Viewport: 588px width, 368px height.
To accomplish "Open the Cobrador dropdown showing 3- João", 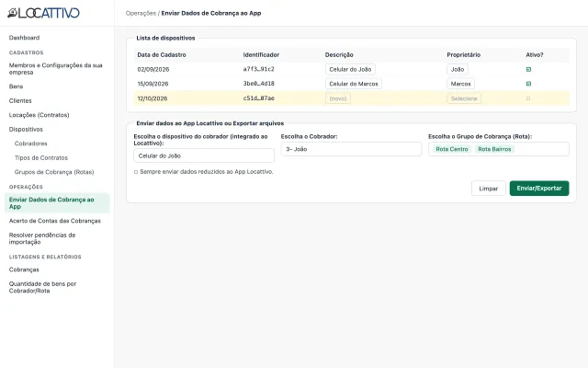I will [x=351, y=149].
